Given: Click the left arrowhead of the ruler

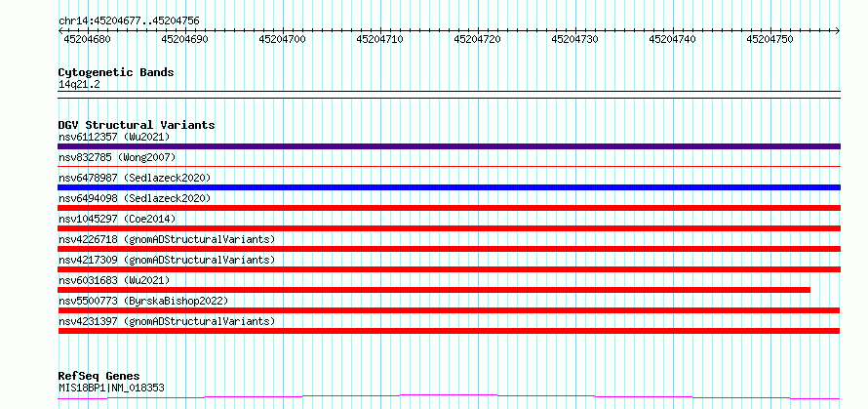Looking at the screenshot, I should [60, 31].
